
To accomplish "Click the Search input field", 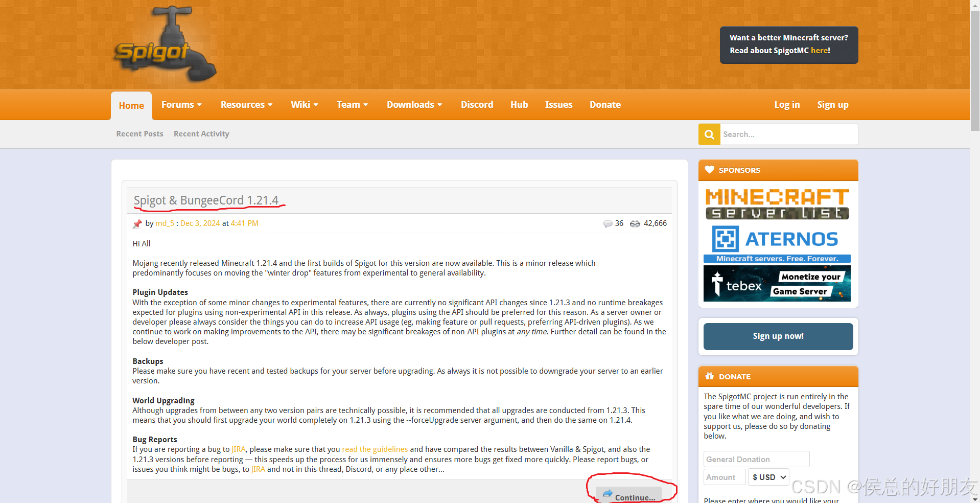I will point(788,134).
